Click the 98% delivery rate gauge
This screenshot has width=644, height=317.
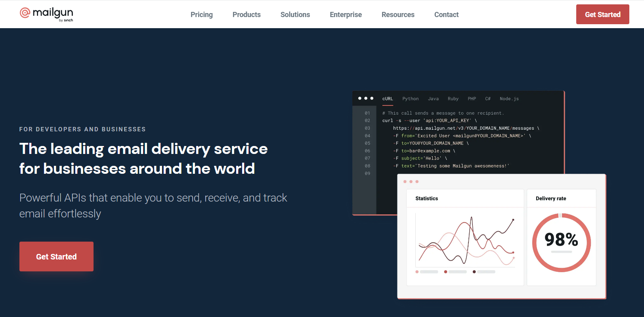click(x=562, y=242)
